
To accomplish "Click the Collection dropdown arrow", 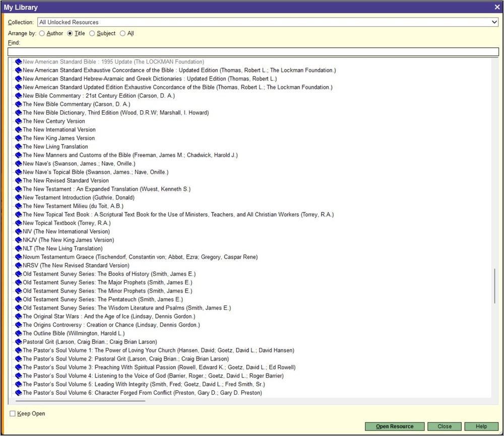I will click(x=495, y=22).
